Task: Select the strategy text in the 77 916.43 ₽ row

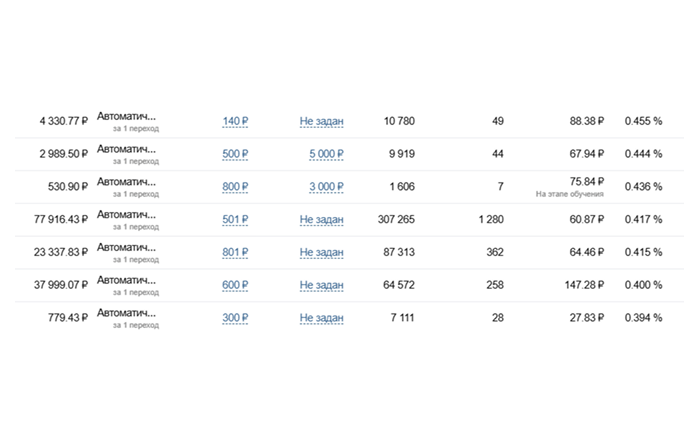Action: [x=126, y=215]
